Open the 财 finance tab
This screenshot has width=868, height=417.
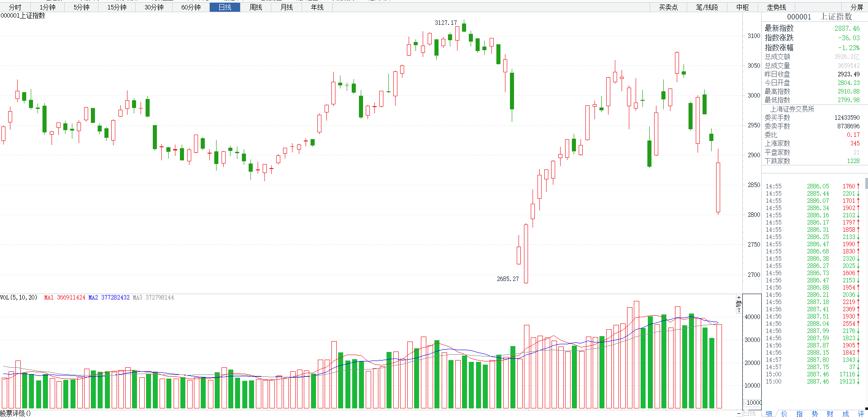click(830, 413)
